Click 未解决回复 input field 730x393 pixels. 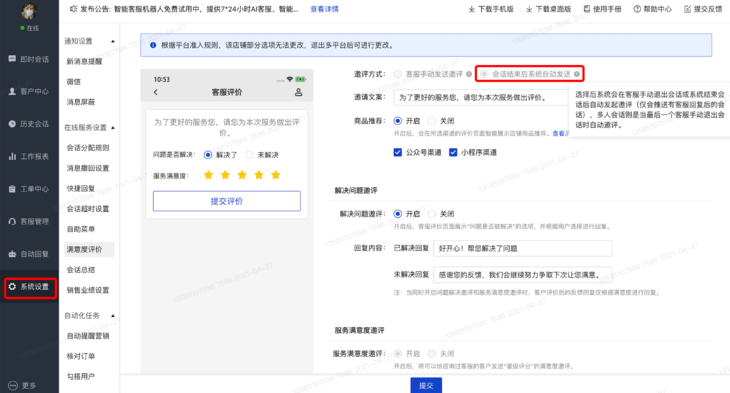(522, 275)
